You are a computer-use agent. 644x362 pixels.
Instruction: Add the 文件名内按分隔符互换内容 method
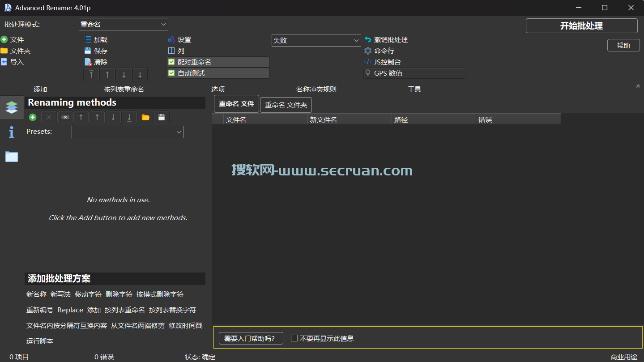(x=67, y=326)
